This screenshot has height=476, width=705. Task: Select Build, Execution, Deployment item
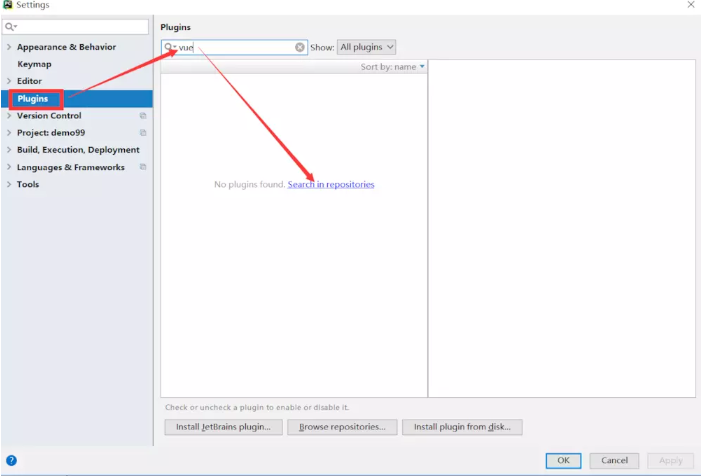78,150
